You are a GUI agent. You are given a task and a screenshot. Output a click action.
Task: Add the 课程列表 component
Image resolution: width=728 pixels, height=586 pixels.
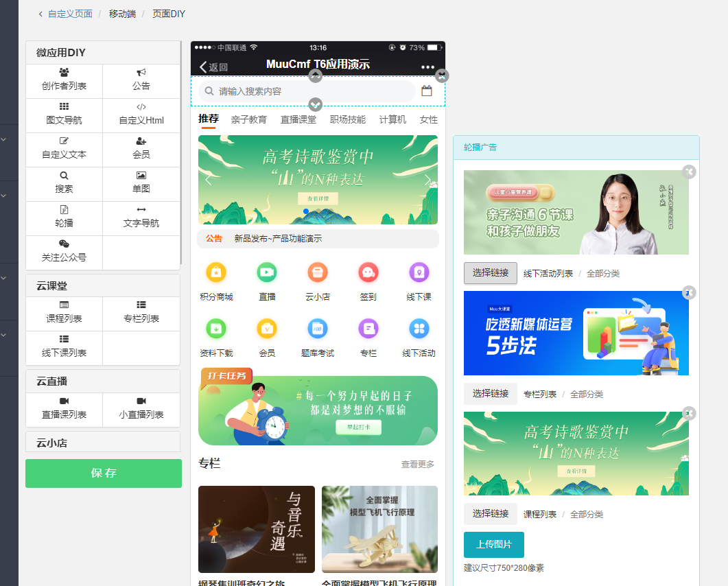[64, 314]
